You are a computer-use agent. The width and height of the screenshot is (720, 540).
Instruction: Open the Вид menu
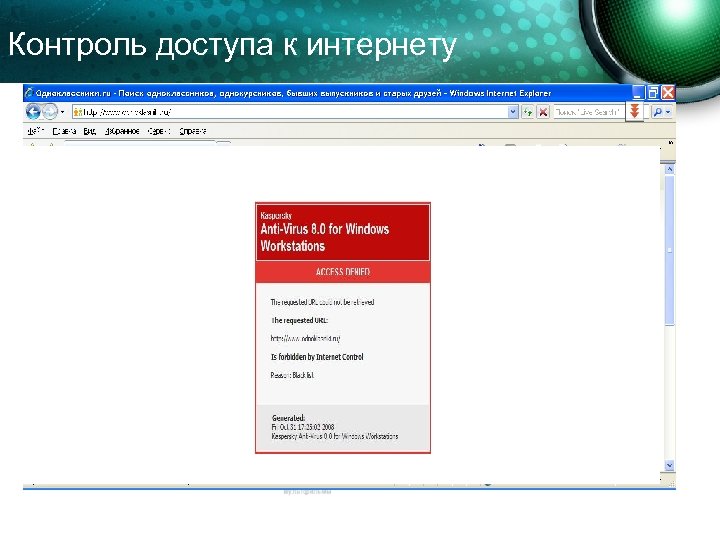click(90, 131)
